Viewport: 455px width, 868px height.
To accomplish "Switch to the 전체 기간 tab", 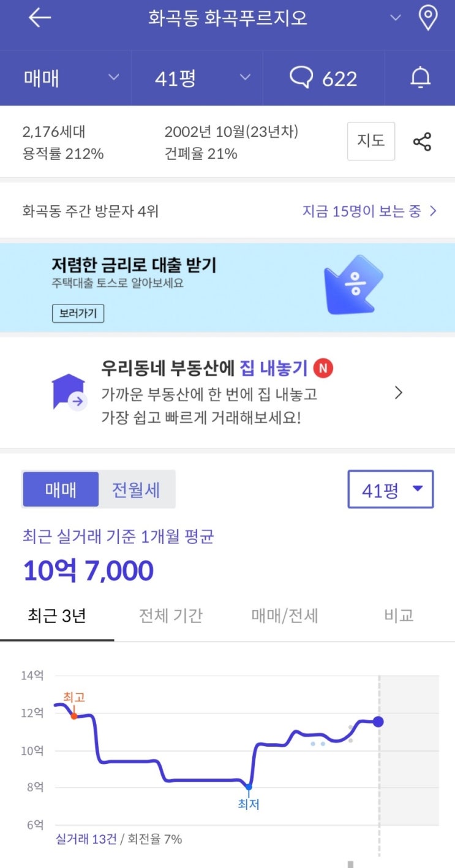I will click(171, 616).
